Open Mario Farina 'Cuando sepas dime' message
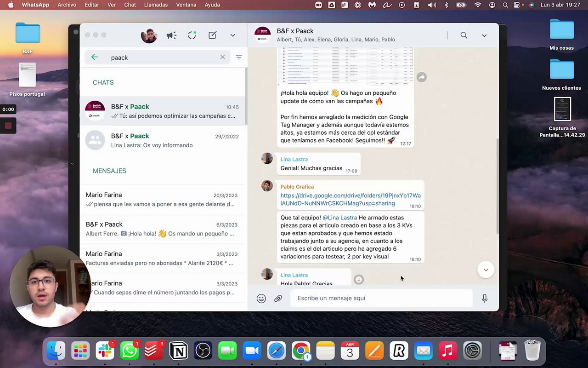This screenshot has width=588, height=368. coord(163,288)
